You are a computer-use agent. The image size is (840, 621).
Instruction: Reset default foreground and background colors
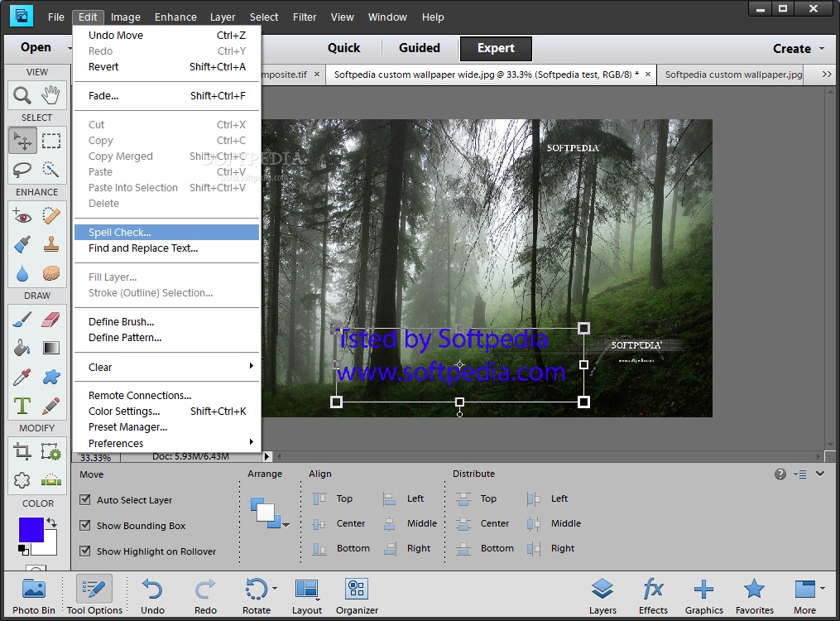pos(23,550)
